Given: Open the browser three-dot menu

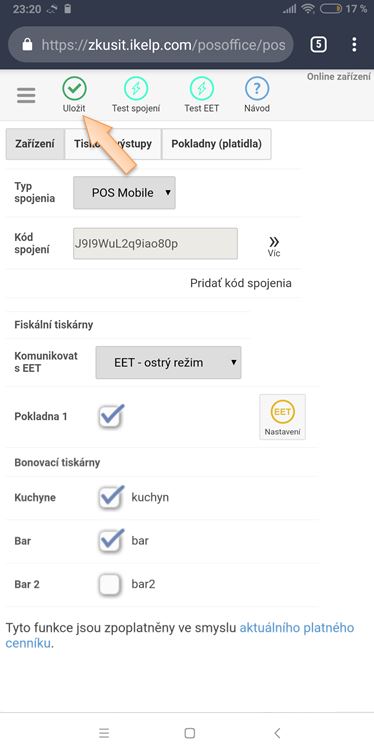Looking at the screenshot, I should pyautogui.click(x=354, y=45).
